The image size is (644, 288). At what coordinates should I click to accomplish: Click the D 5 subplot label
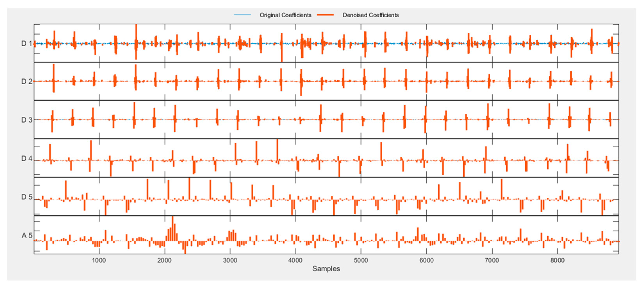(27, 197)
